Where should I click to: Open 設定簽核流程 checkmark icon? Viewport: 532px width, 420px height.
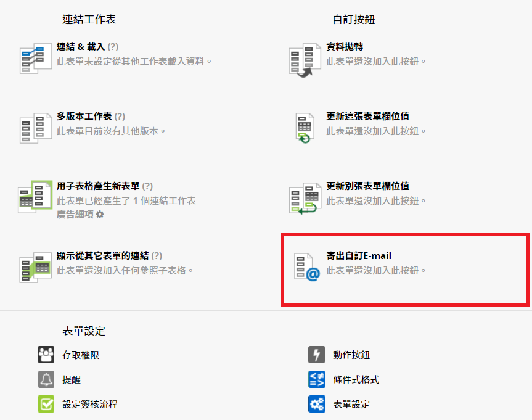(46, 404)
